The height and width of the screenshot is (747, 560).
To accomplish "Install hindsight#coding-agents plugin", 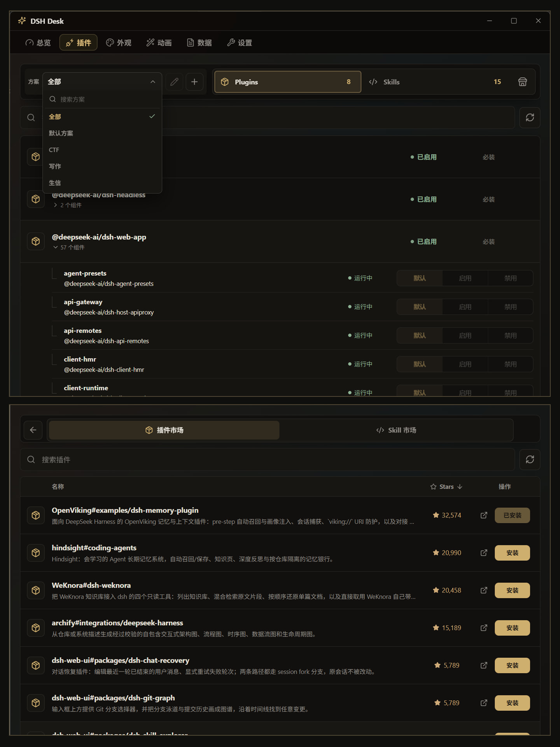I will tap(512, 553).
